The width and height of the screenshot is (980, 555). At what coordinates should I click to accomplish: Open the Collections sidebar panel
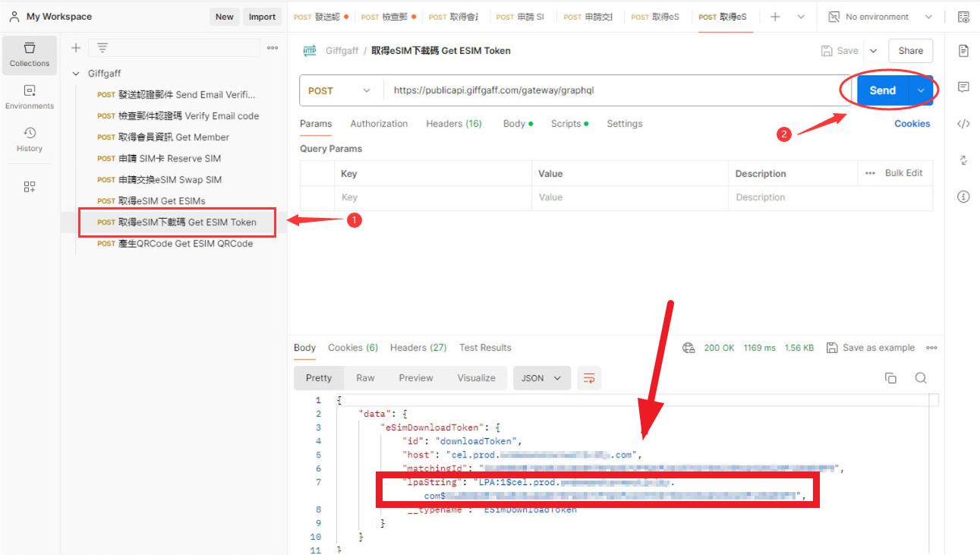[x=30, y=55]
